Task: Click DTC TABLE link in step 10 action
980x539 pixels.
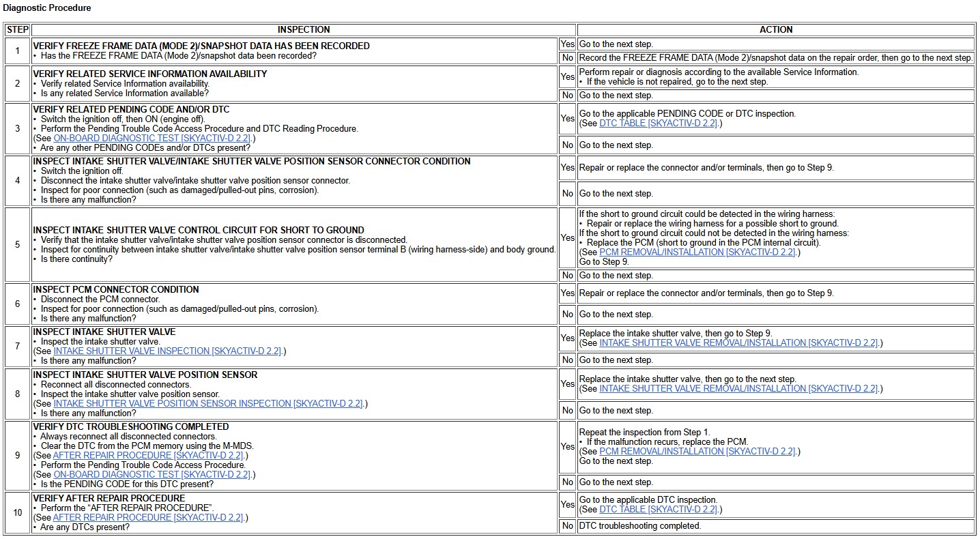Action: [x=658, y=510]
